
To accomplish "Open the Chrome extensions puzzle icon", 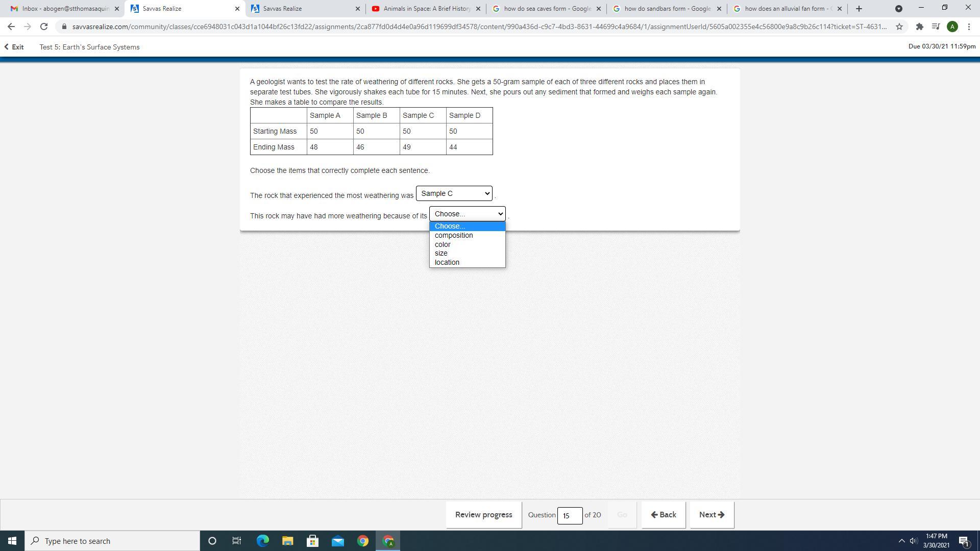I will point(919,27).
